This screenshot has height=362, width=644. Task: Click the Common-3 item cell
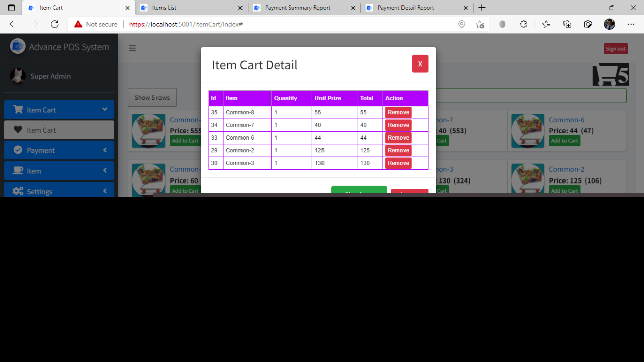coord(248,163)
